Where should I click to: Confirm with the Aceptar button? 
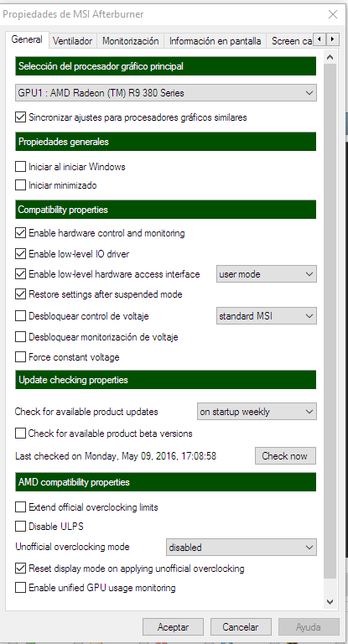pos(173,627)
